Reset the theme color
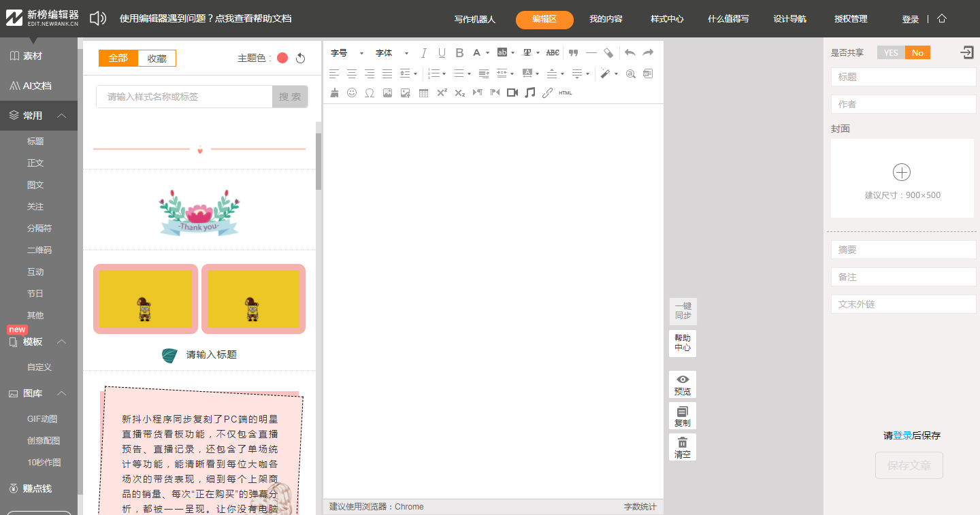The height and width of the screenshot is (515, 980). click(300, 59)
